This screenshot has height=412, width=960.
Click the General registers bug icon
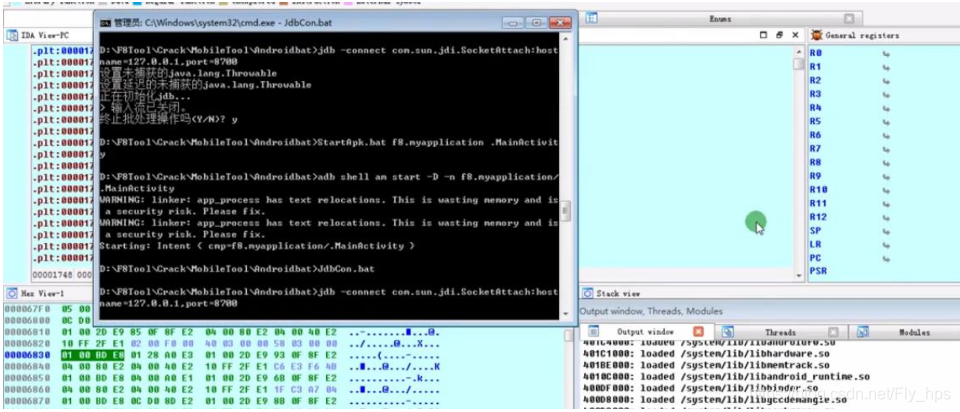click(x=816, y=35)
